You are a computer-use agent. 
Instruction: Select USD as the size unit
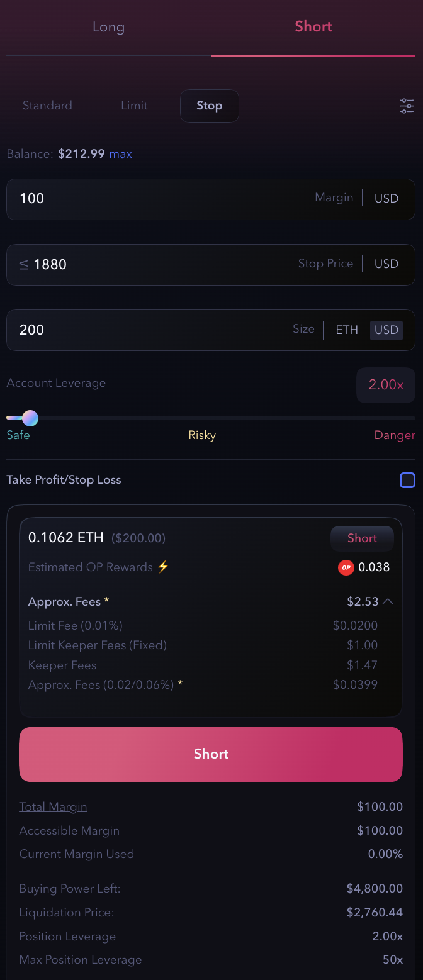click(x=386, y=330)
